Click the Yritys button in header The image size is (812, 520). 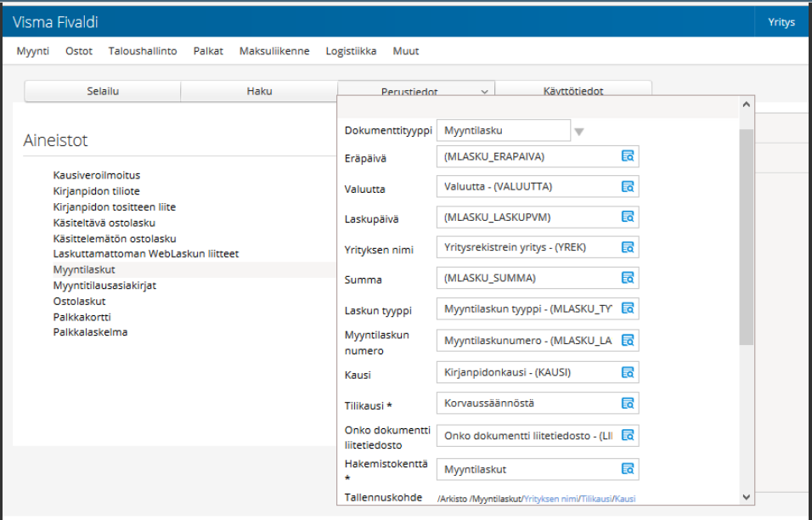point(781,22)
